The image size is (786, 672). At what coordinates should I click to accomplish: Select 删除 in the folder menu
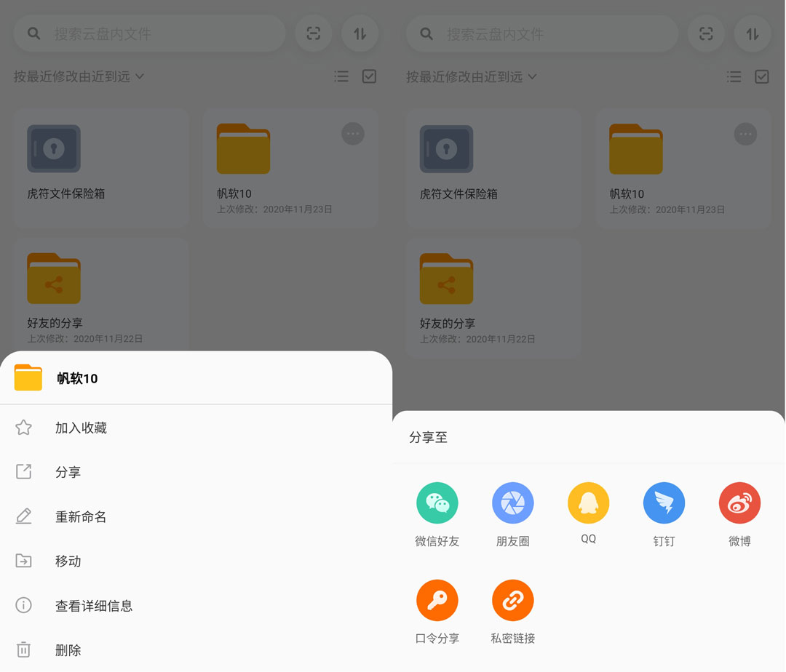196,650
